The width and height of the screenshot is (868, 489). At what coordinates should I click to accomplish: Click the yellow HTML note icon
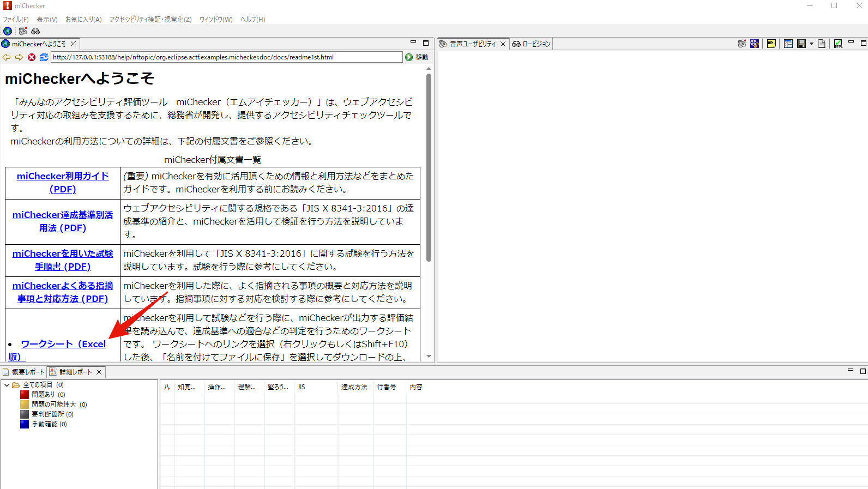click(771, 44)
